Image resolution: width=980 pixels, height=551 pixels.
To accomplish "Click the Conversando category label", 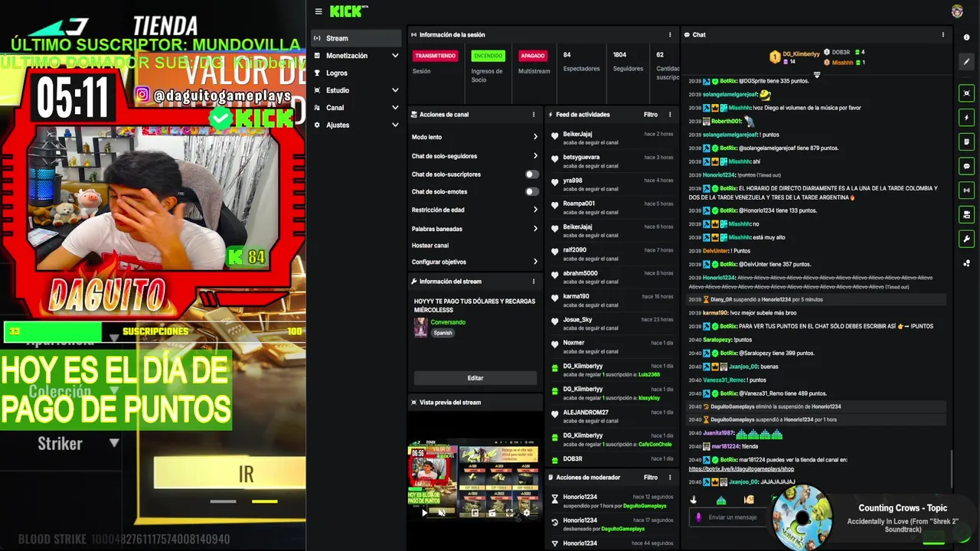I will [448, 322].
